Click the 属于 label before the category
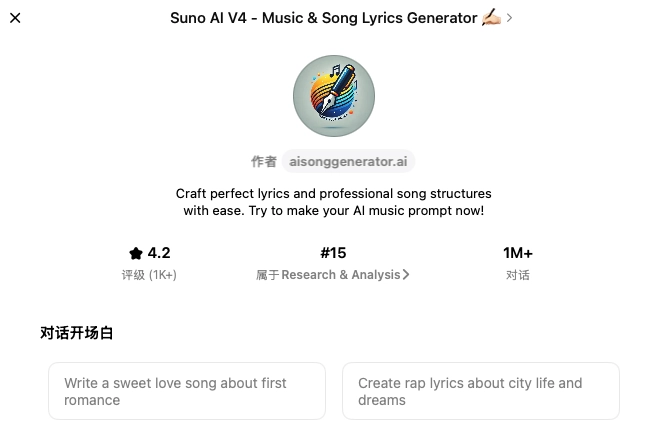Screen dimensions: 667x434 point(267,275)
